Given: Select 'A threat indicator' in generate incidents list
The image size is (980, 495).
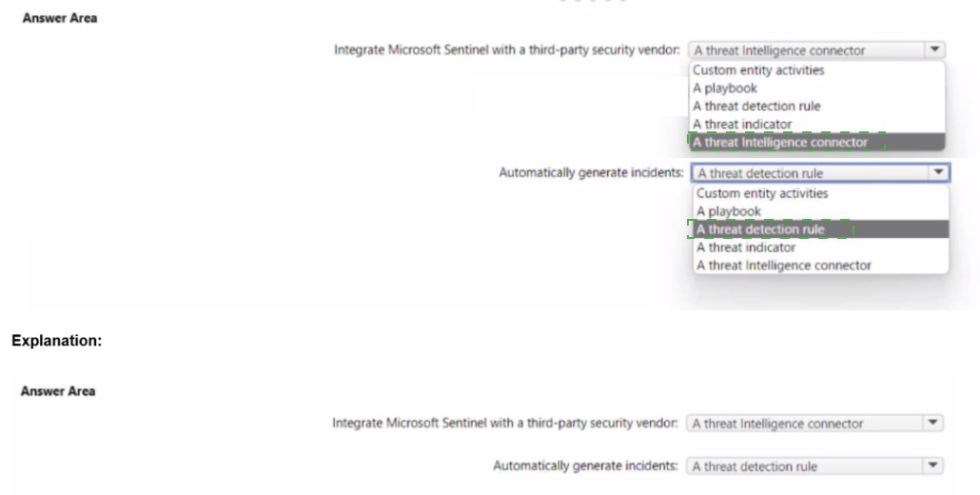Looking at the screenshot, I should pos(746,247).
